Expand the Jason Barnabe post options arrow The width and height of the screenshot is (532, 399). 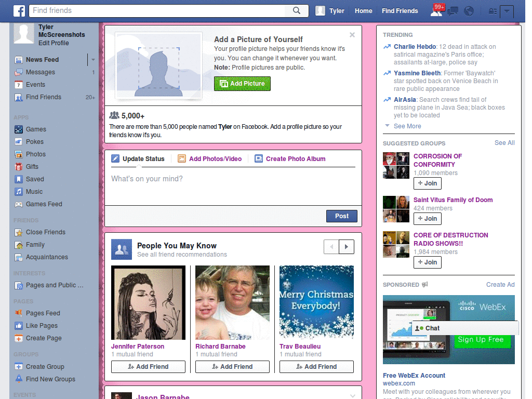pos(353,395)
